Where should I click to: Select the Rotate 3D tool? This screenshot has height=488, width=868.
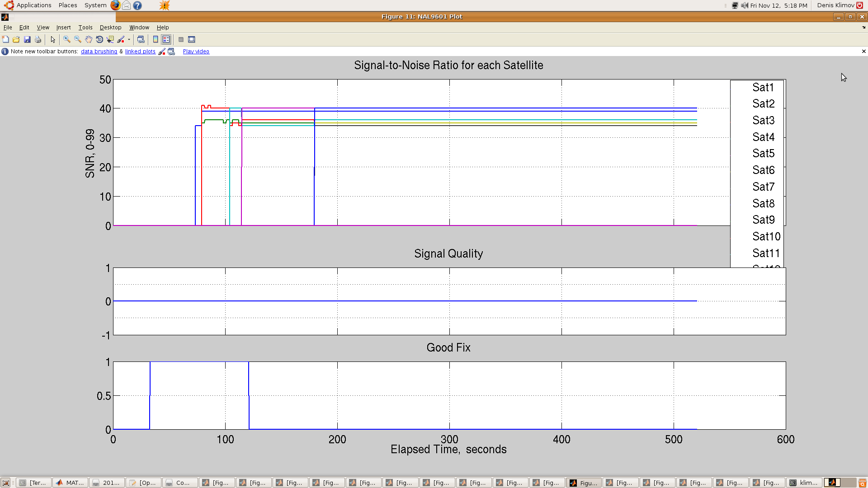(99, 40)
